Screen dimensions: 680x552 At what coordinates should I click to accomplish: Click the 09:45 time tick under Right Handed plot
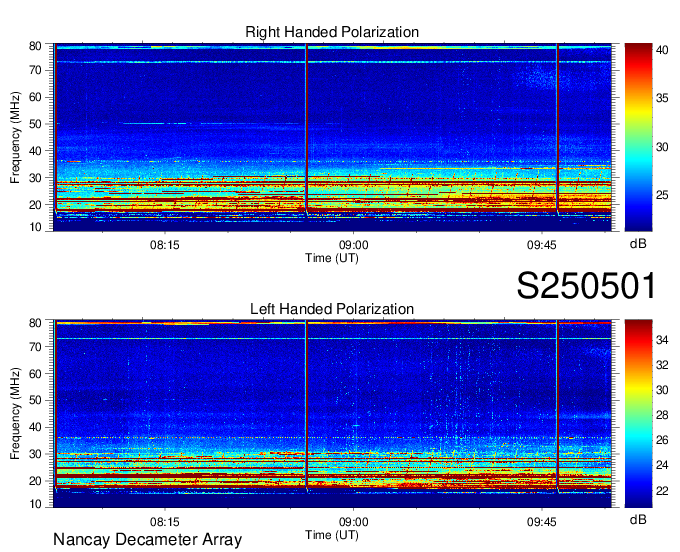pos(542,245)
